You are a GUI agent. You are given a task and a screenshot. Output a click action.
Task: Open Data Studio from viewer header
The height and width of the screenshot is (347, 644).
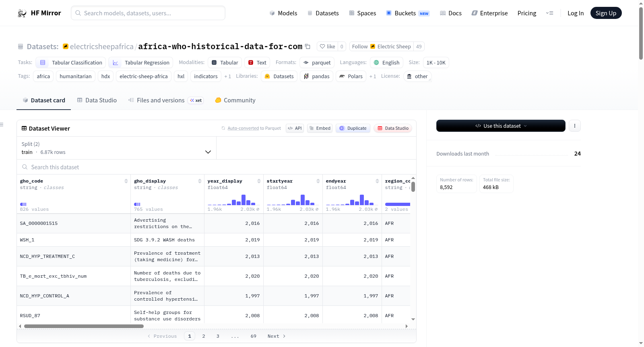click(393, 128)
